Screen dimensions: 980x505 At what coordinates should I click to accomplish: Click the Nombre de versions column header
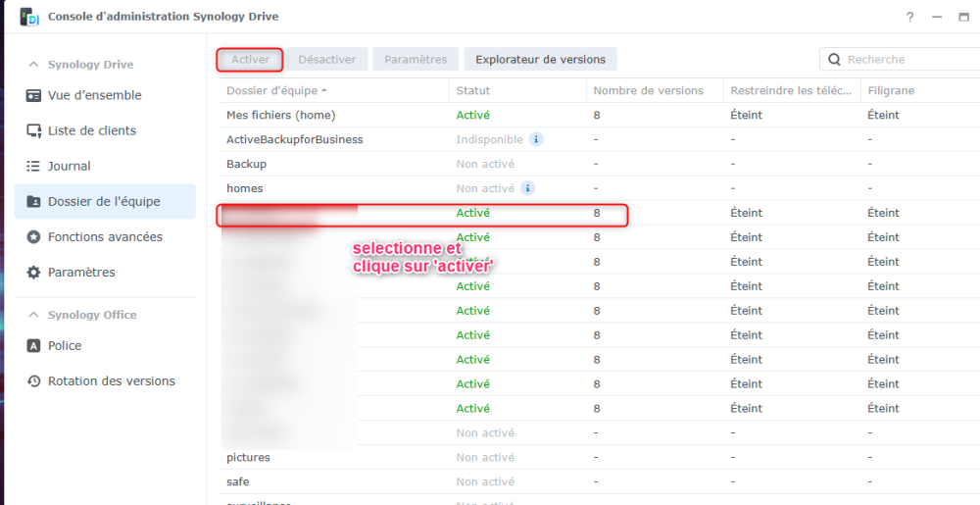tap(655, 90)
